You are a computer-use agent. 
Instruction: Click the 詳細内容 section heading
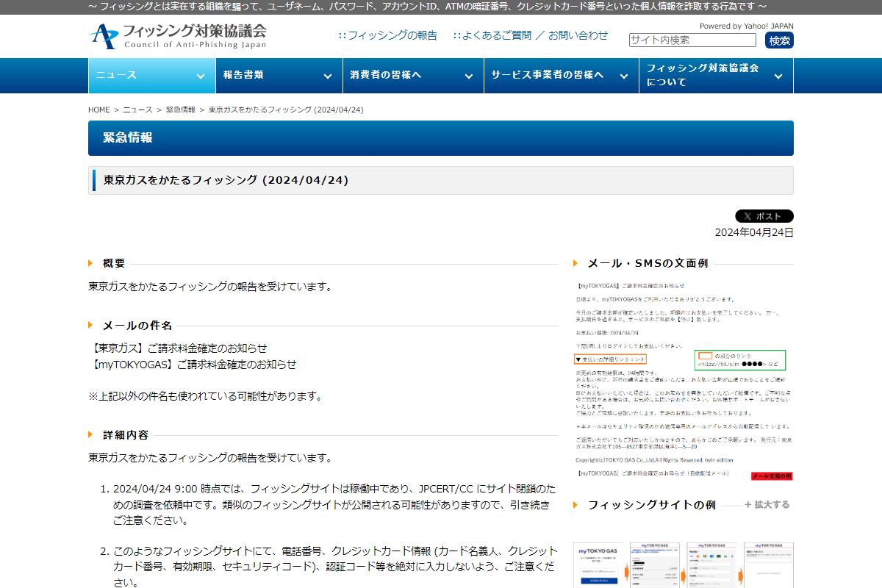tap(126, 435)
